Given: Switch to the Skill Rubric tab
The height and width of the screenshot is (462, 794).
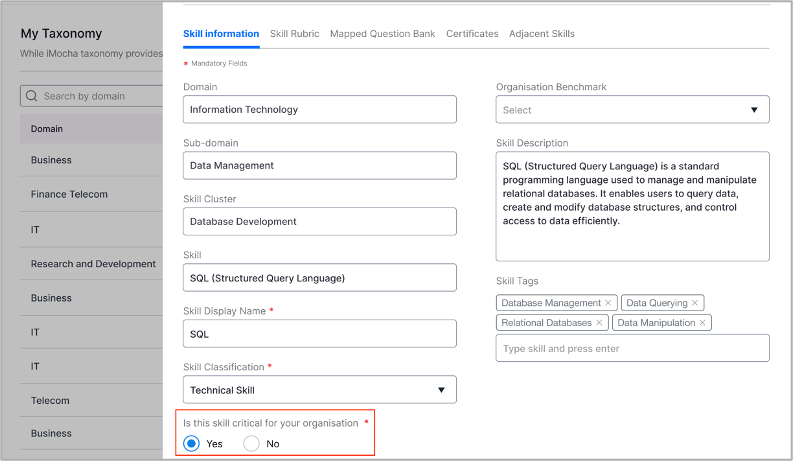Looking at the screenshot, I should coord(294,34).
